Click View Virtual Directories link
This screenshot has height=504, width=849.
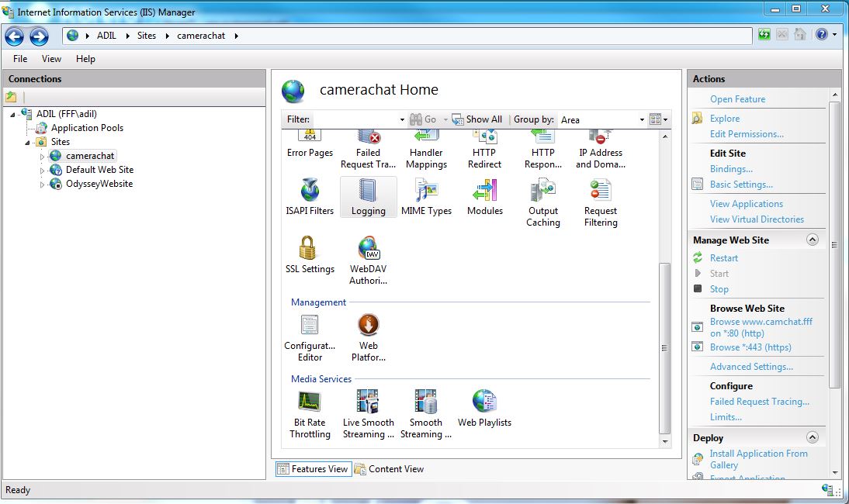[x=757, y=219]
